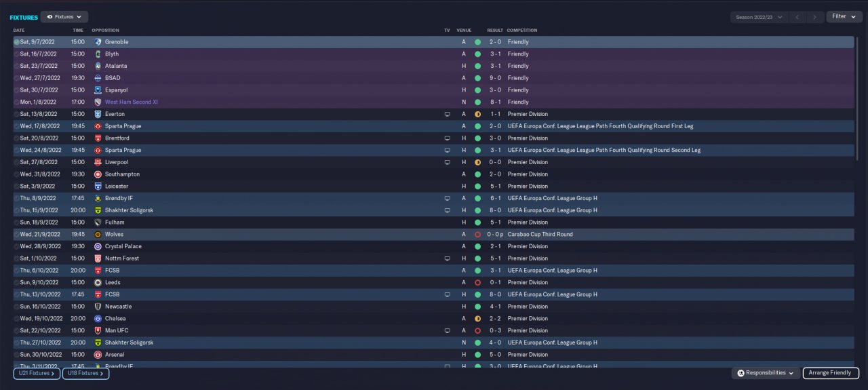Click the Liverpool club badge icon
Image resolution: width=868 pixels, height=390 pixels.
(98, 162)
